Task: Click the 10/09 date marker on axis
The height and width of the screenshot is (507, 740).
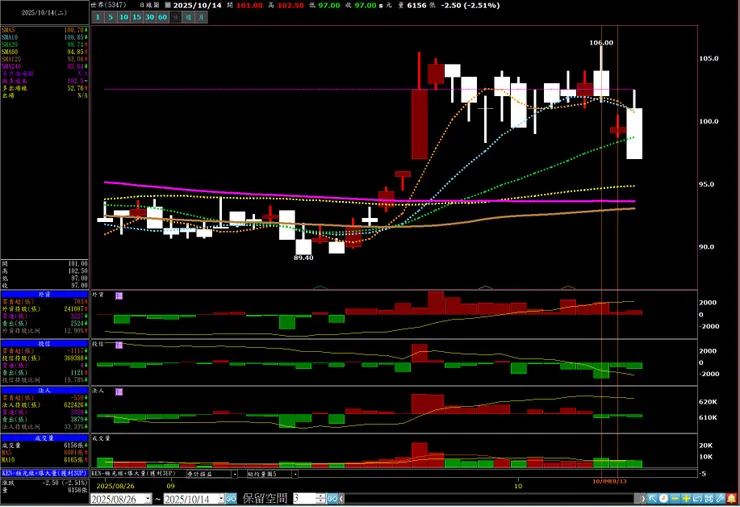Action: [601, 481]
